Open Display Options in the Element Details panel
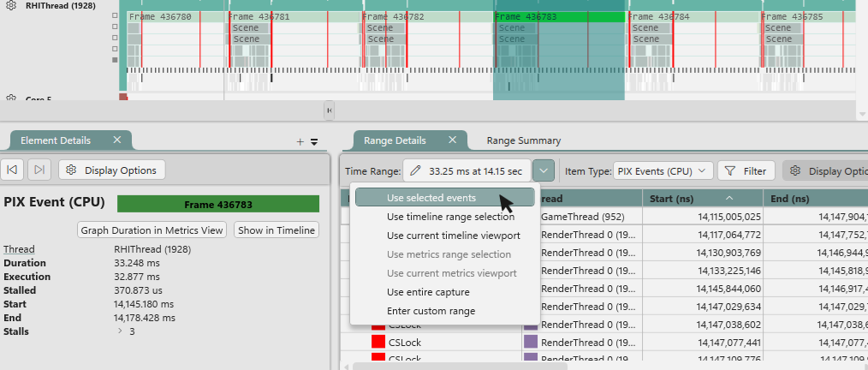 tap(112, 170)
